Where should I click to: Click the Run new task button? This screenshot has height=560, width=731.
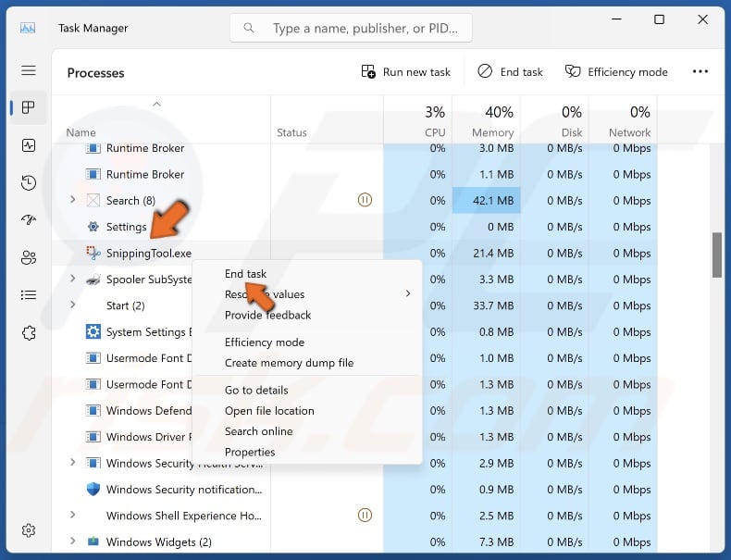[x=405, y=72]
